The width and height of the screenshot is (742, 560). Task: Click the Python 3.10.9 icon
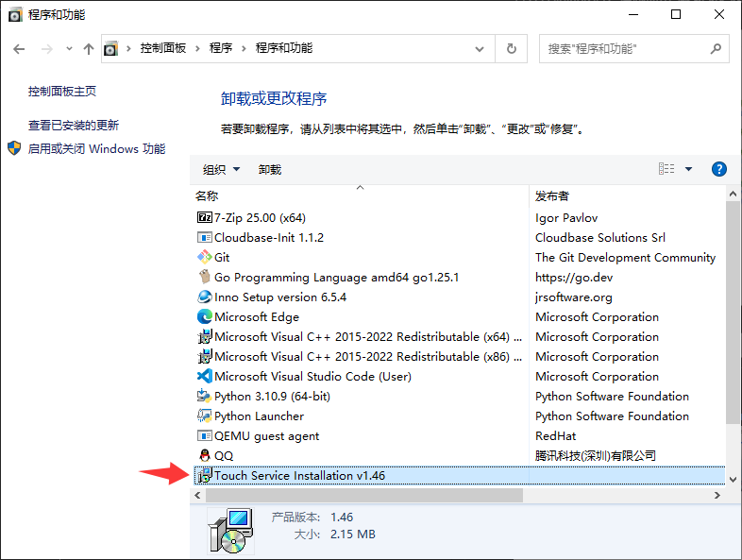point(204,397)
